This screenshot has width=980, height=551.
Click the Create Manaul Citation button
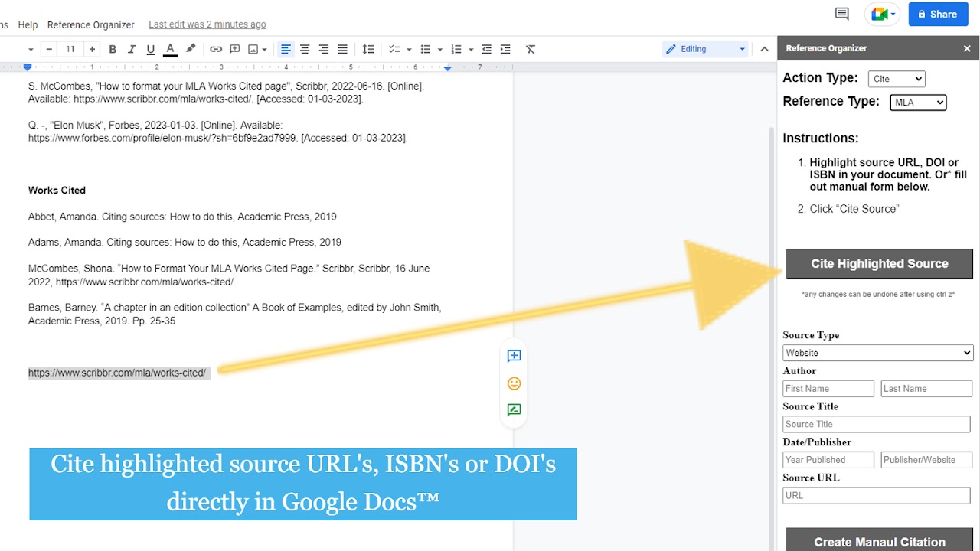coord(880,540)
